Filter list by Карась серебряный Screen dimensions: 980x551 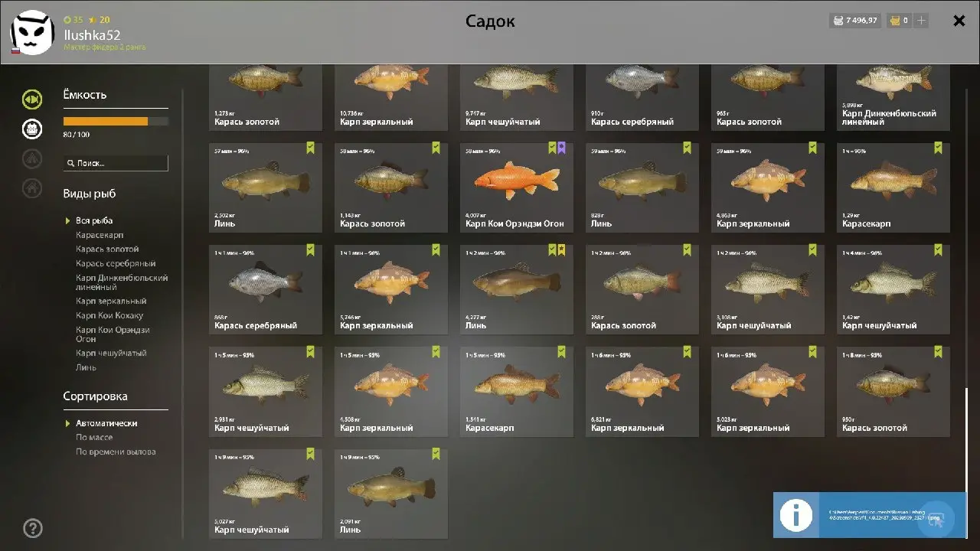point(116,264)
